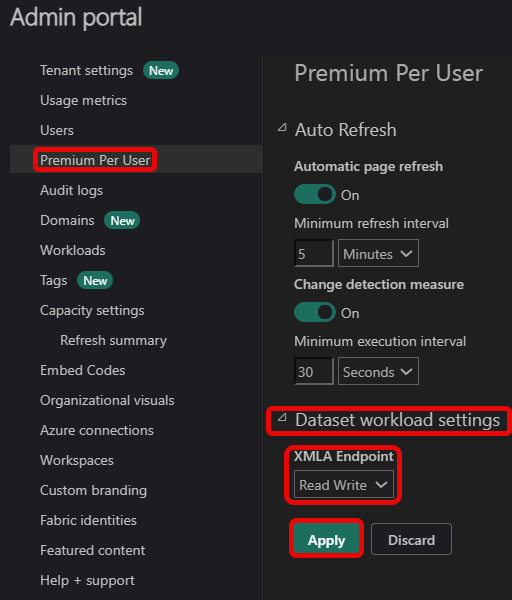This screenshot has width=512, height=600.
Task: Open the Minutes unit dropdown
Action: 378,253
